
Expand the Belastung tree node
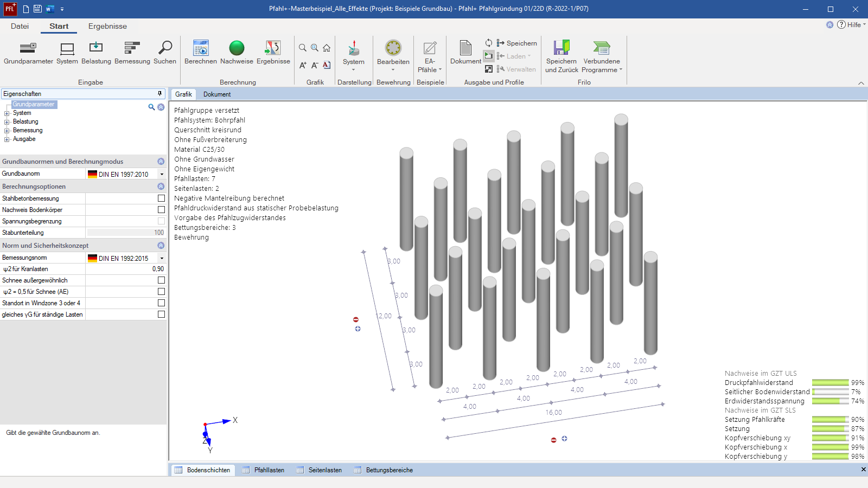pos(7,122)
